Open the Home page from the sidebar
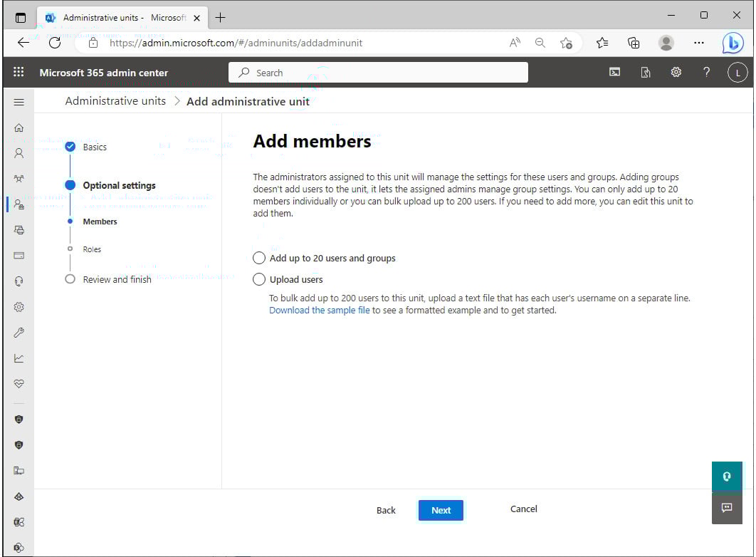Image resolution: width=756 pixels, height=557 pixels. [19, 127]
